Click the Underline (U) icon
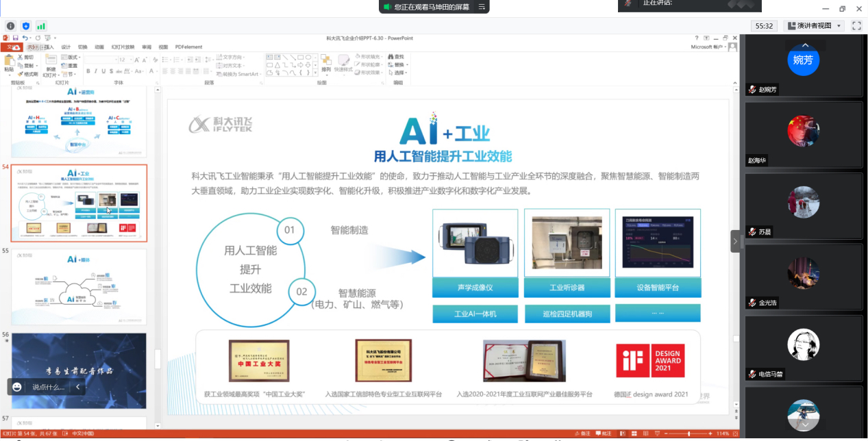 (103, 71)
